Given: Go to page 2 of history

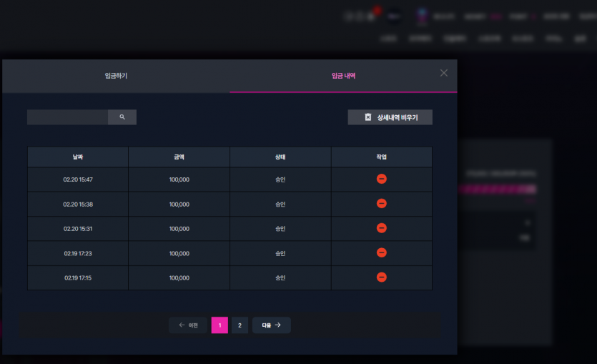Looking at the screenshot, I should pyautogui.click(x=240, y=325).
